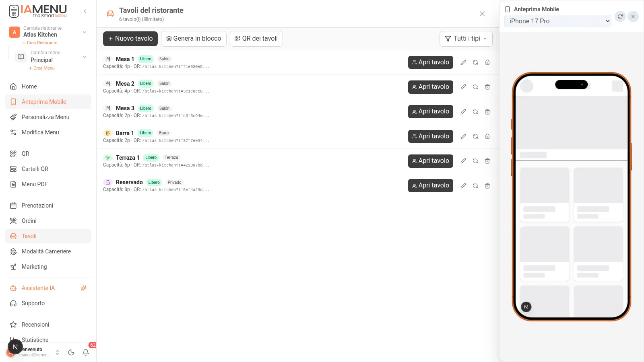Regenerate QR code for Mesa 2
The image size is (644, 362).
click(475, 87)
